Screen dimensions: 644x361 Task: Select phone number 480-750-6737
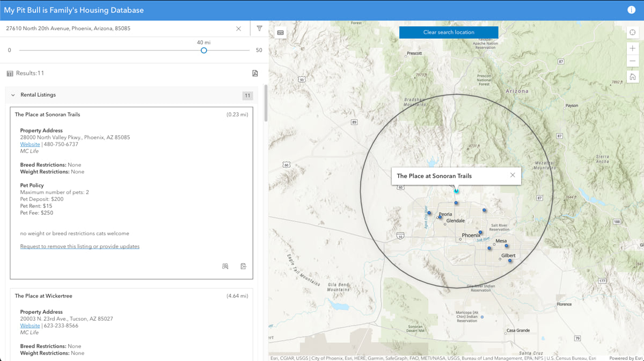tap(61, 145)
